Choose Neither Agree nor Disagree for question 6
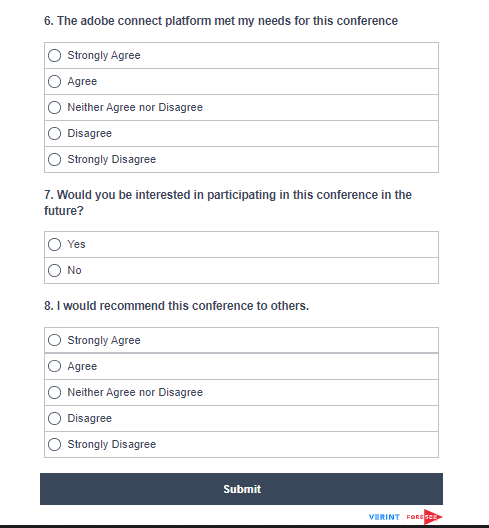 [55, 107]
